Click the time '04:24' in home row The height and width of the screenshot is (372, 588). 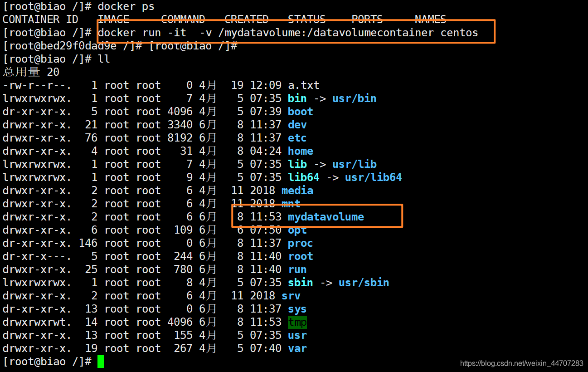(x=266, y=151)
